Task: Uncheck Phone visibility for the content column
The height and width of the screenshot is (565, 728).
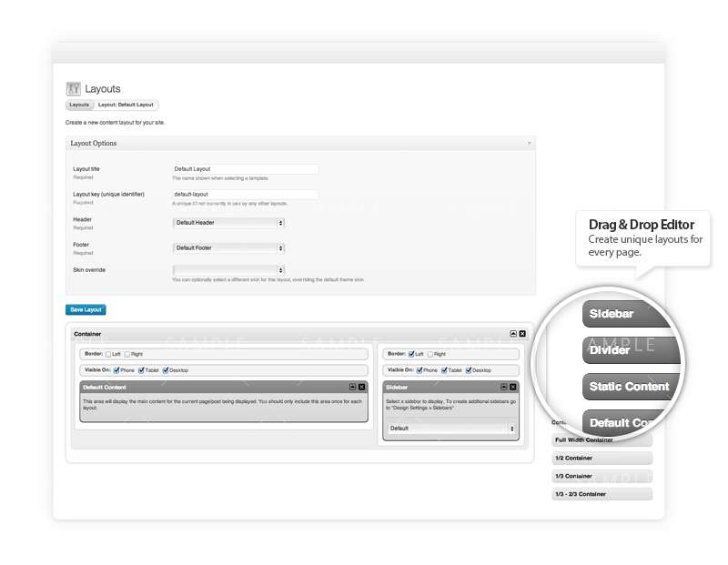Action: pyautogui.click(x=116, y=370)
